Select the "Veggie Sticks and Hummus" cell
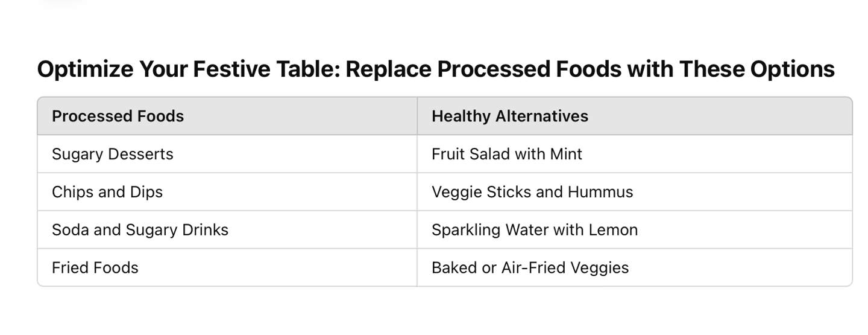The height and width of the screenshot is (335, 868). 532,192
